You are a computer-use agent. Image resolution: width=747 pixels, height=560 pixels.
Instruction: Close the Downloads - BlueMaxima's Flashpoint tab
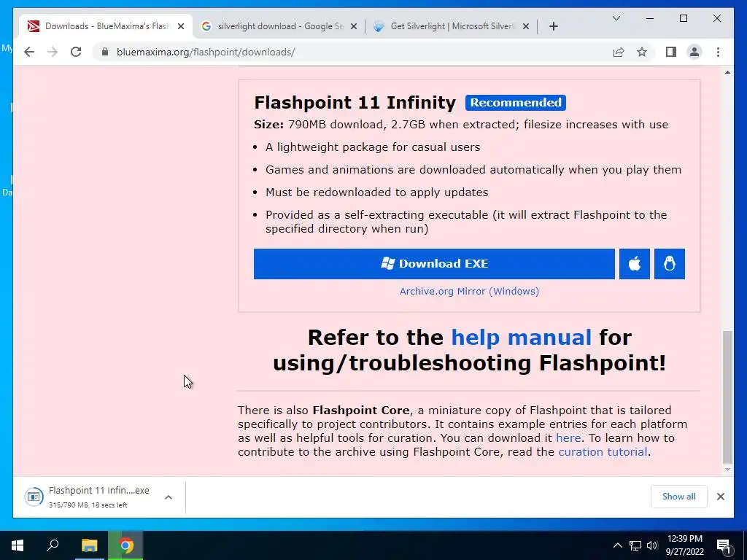point(181,27)
